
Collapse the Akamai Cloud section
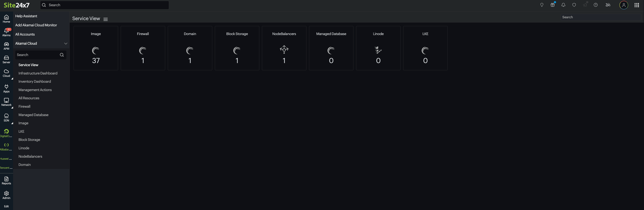(66, 43)
